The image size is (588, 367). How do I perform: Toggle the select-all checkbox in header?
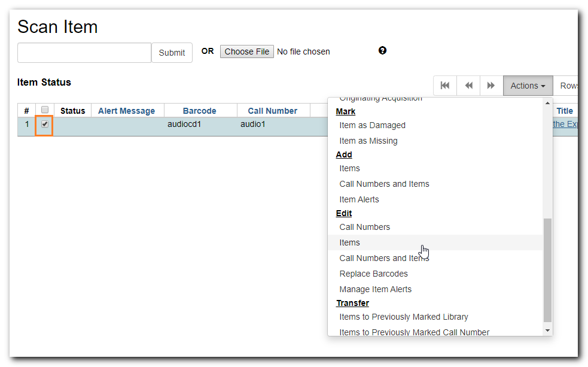45,110
